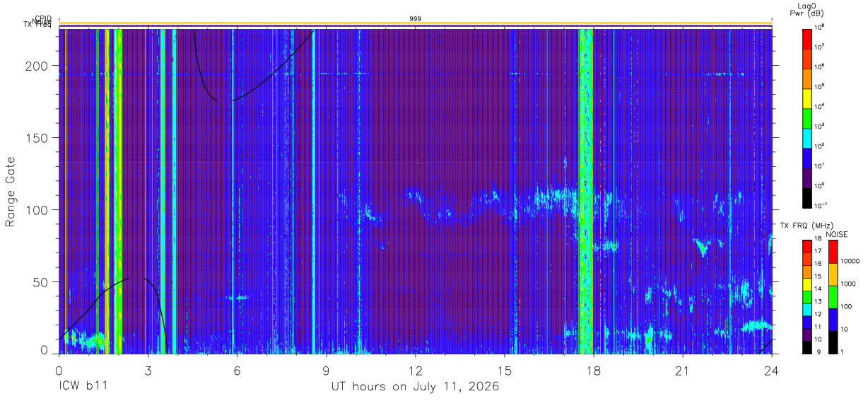
Task: Click the x-axis tick label '3'
Action: 148,371
